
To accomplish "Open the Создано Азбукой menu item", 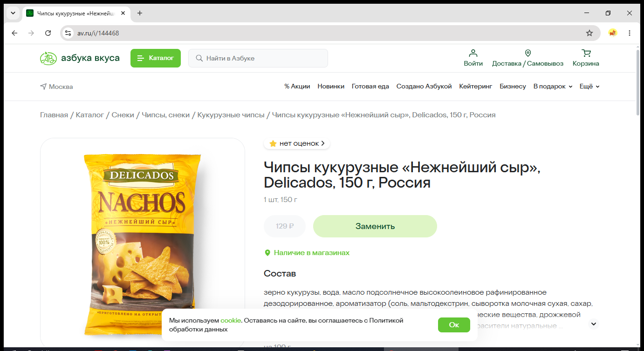I will pyautogui.click(x=424, y=87).
